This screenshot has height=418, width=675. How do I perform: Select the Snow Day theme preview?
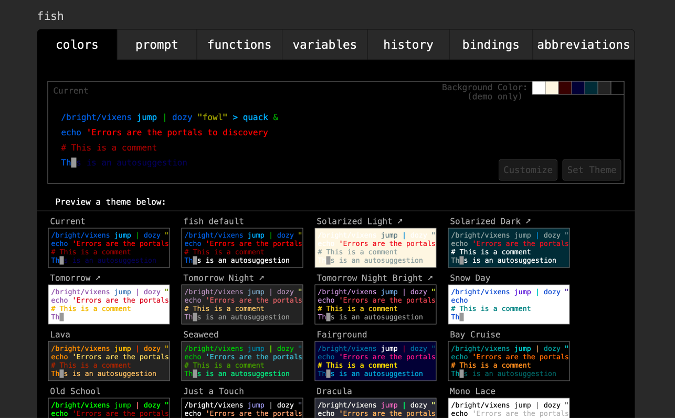(509, 305)
